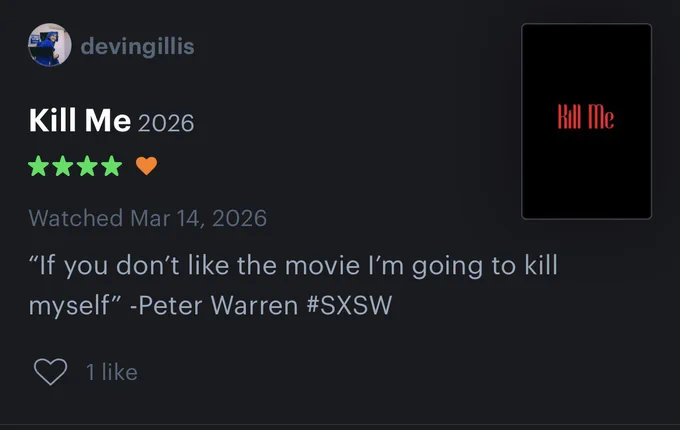Select the #SXSW hashtag
This screenshot has width=680, height=430.
click(x=349, y=305)
